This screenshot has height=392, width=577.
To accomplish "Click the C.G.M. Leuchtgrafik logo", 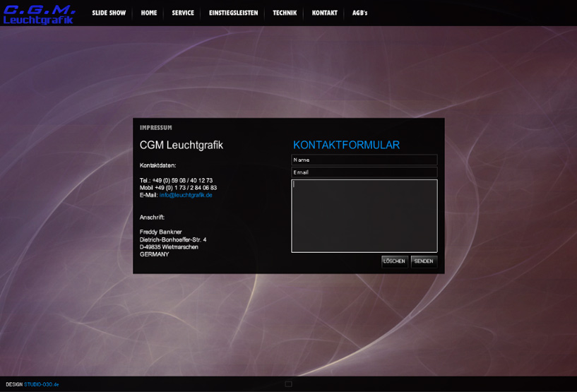I will (39, 13).
